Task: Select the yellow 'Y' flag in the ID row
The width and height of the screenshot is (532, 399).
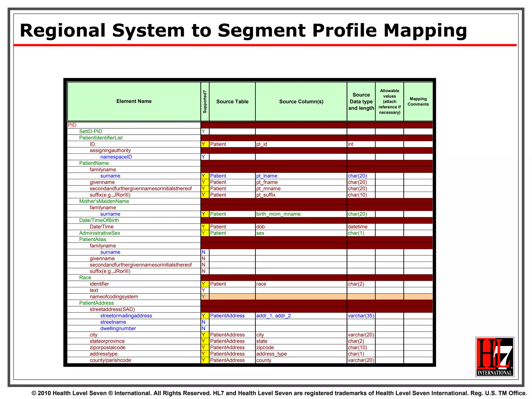Action: [x=205, y=144]
